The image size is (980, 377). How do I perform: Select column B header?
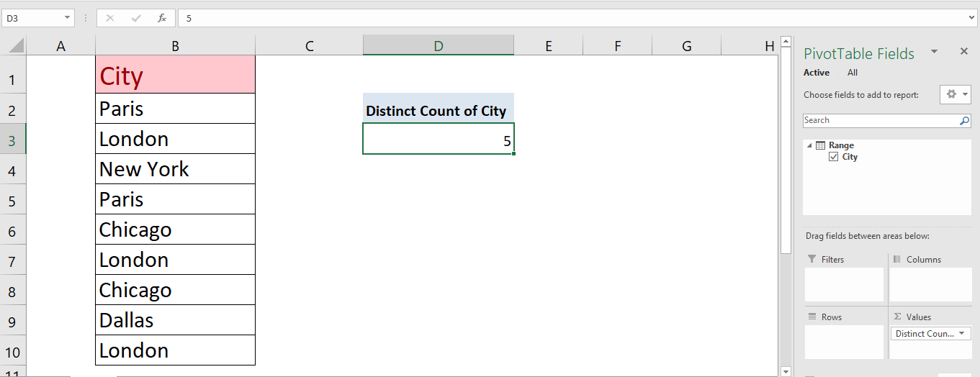175,46
